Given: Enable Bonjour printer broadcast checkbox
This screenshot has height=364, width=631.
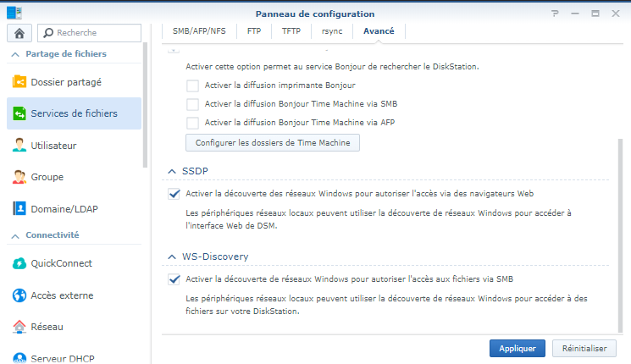Looking at the screenshot, I should 192,85.
